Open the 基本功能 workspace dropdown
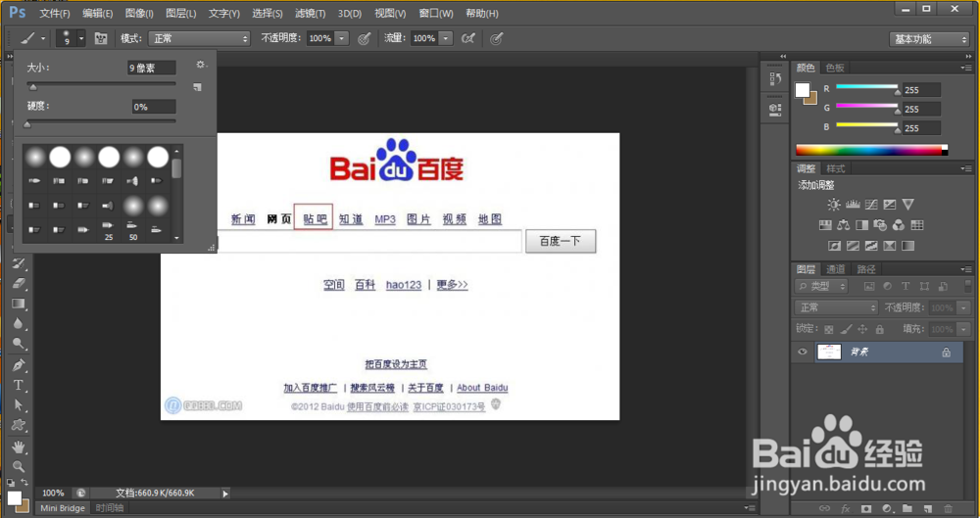980x518 pixels. [x=929, y=39]
